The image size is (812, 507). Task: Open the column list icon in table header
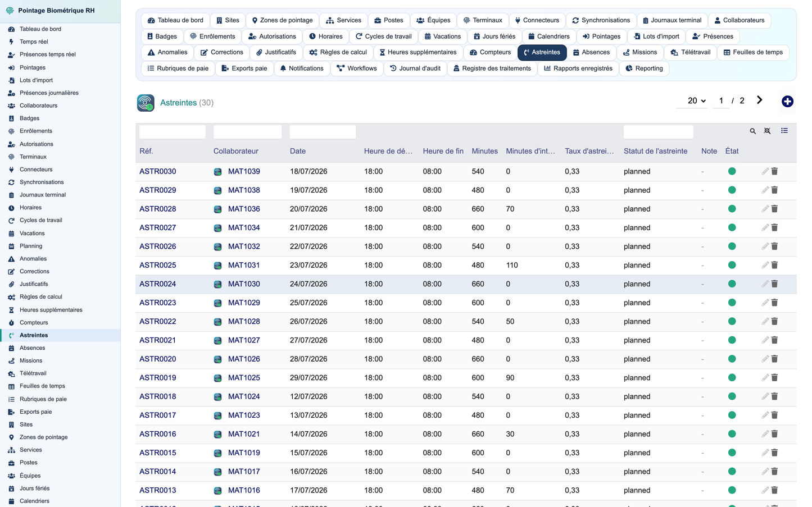pyautogui.click(x=784, y=131)
